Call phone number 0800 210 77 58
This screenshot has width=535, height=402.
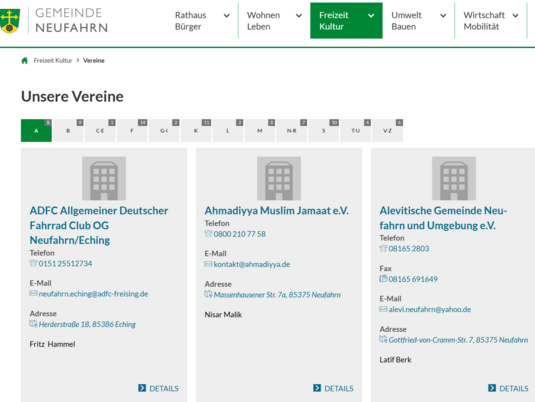click(x=240, y=234)
